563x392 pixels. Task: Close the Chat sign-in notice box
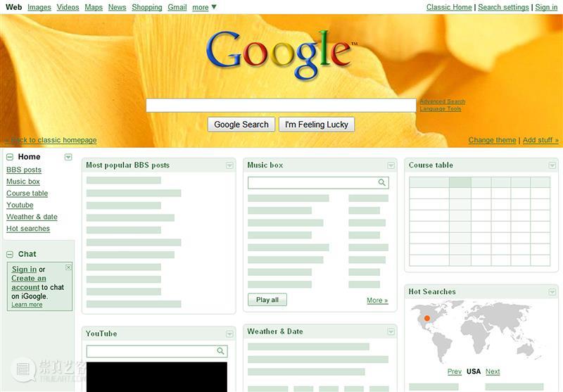(68, 267)
